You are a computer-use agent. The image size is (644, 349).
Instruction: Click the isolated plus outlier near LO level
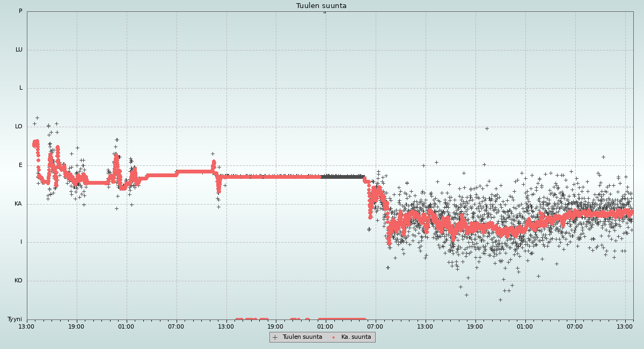(487, 128)
